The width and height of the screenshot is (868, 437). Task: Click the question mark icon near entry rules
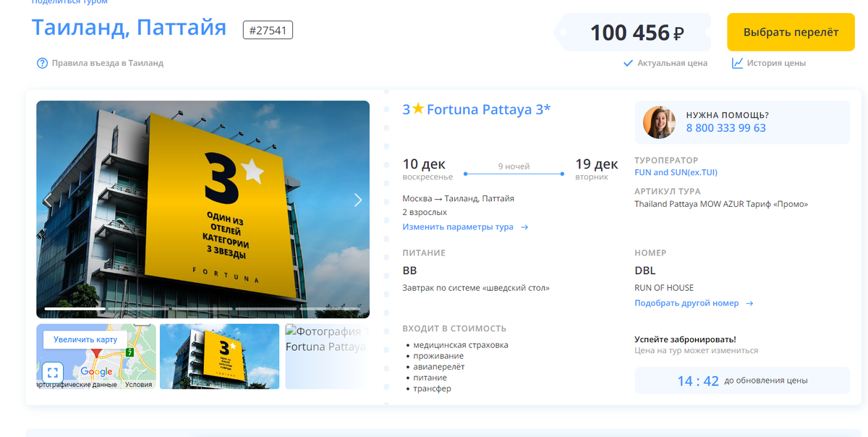(x=42, y=63)
